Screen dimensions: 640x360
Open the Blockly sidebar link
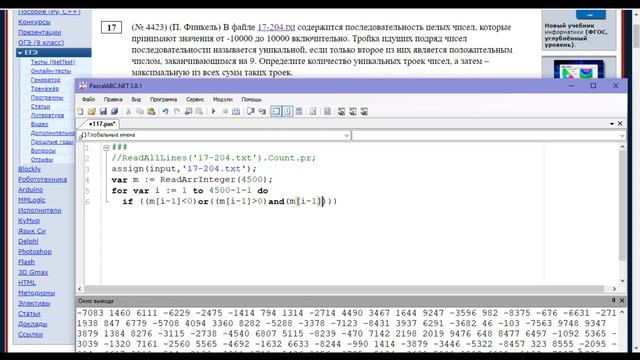29,169
